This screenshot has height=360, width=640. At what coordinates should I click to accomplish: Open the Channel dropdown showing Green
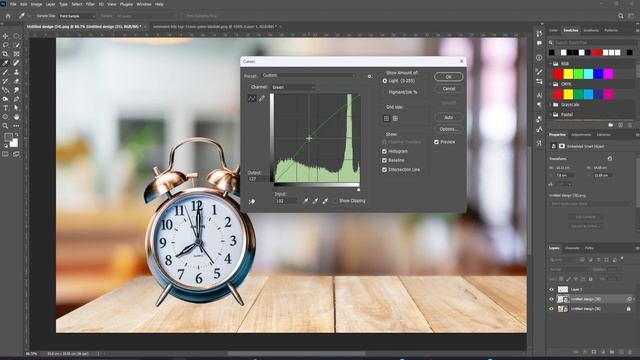point(293,87)
